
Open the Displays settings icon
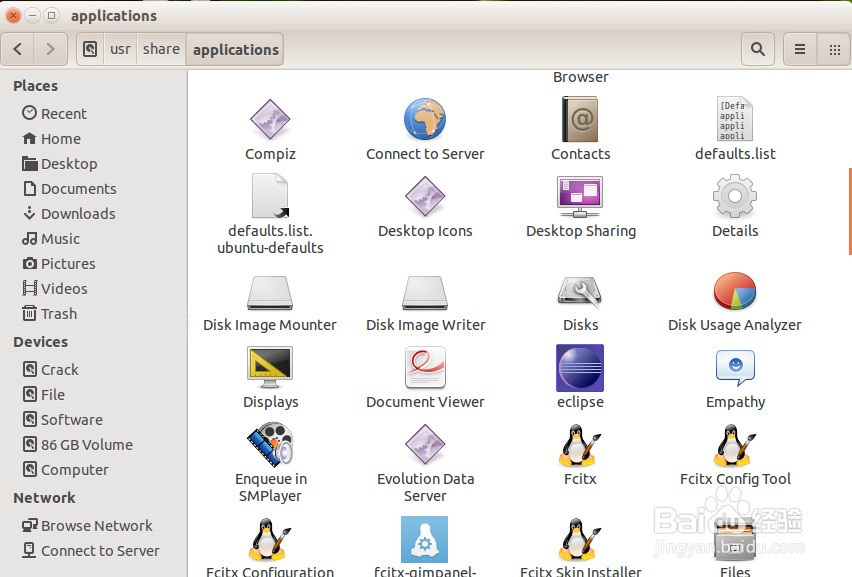coord(270,367)
